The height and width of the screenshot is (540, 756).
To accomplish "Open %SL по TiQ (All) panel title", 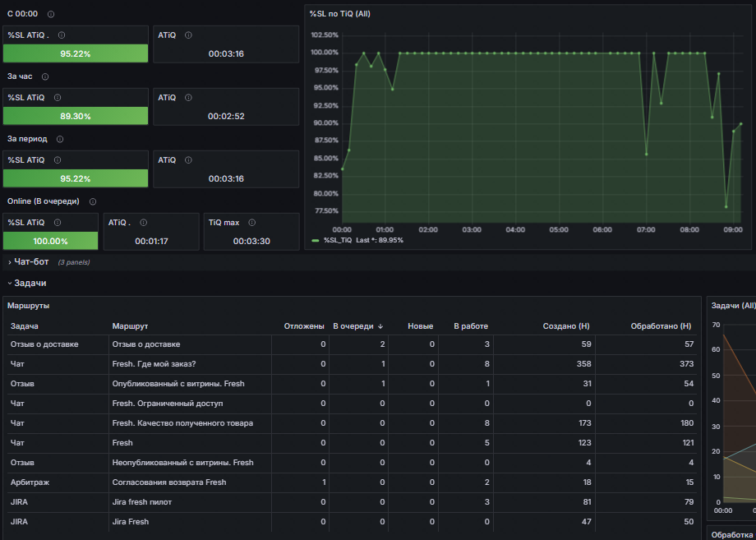I will 340,14.
